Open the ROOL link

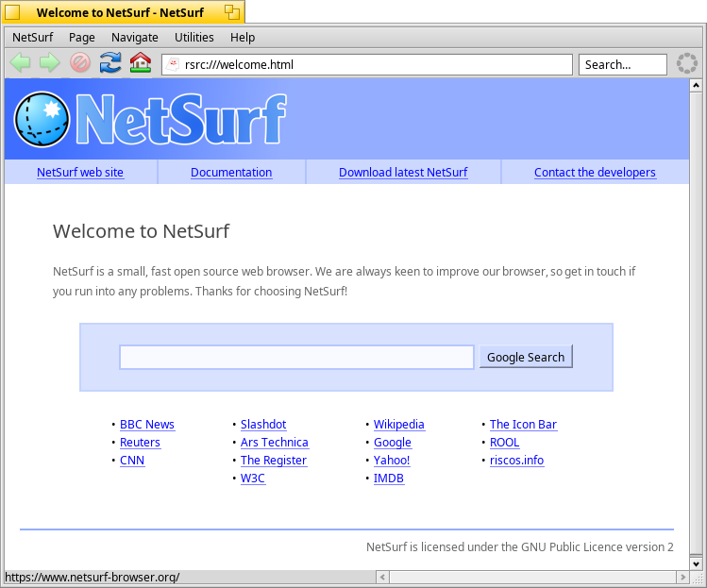[505, 443]
